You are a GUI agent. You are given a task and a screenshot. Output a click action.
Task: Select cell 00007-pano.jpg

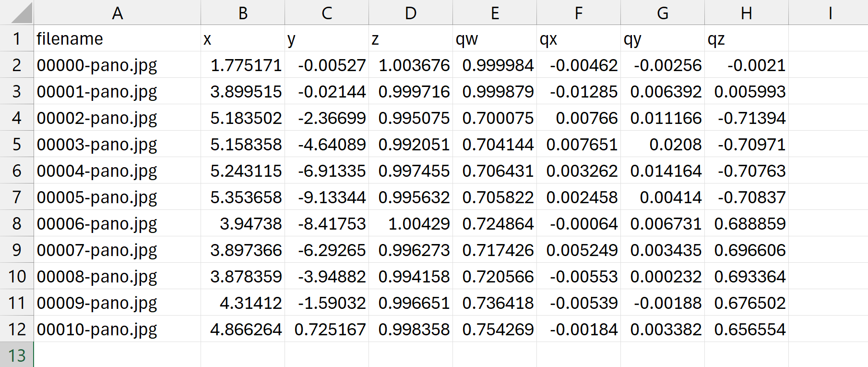[x=117, y=249]
